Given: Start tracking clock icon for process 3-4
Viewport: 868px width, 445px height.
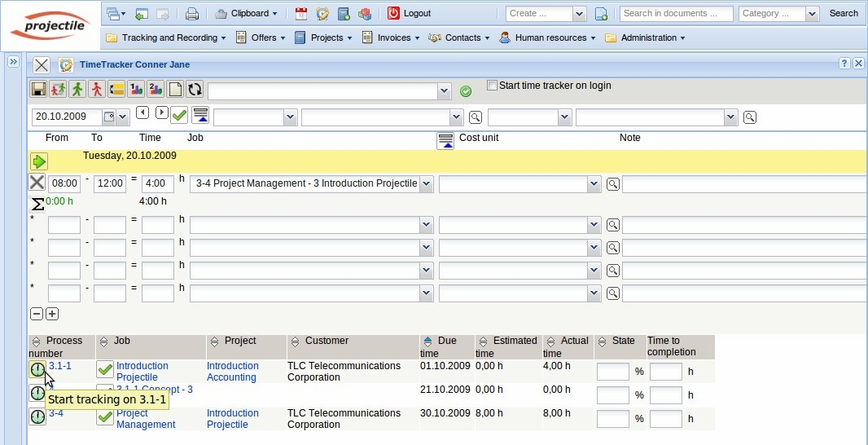Looking at the screenshot, I should point(37,416).
